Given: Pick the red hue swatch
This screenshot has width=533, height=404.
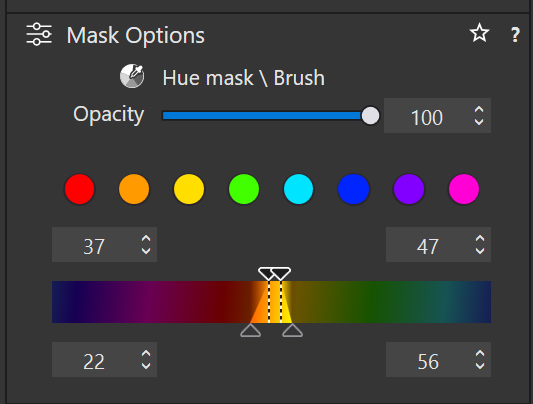Looking at the screenshot, I should click(x=80, y=189).
